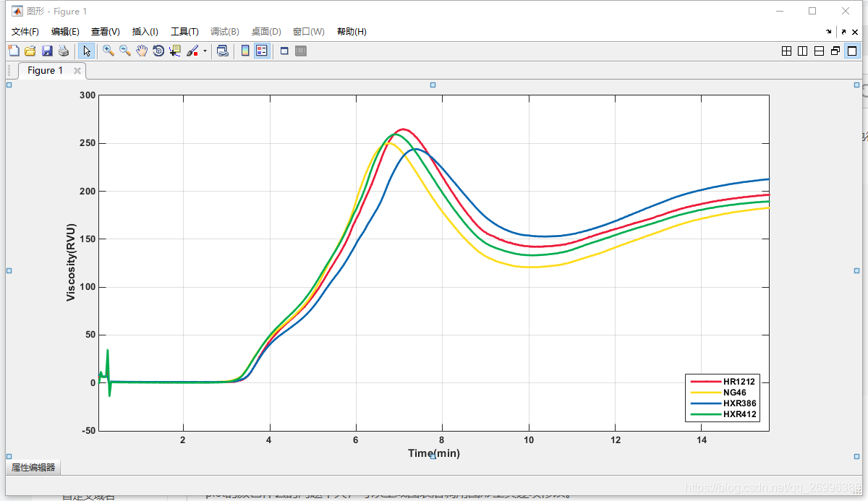Open the brush color dropdown arrow
868x501 pixels.
[x=205, y=51]
